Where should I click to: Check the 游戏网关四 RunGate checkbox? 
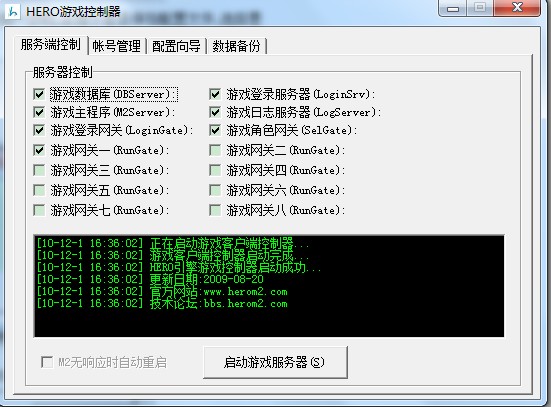coord(215,170)
